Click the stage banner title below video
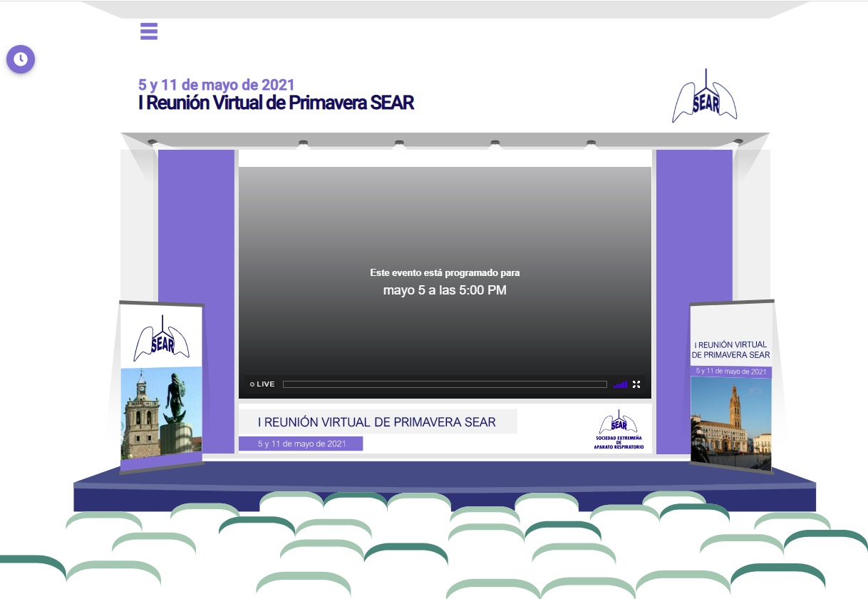The height and width of the screenshot is (599, 868). point(377,422)
